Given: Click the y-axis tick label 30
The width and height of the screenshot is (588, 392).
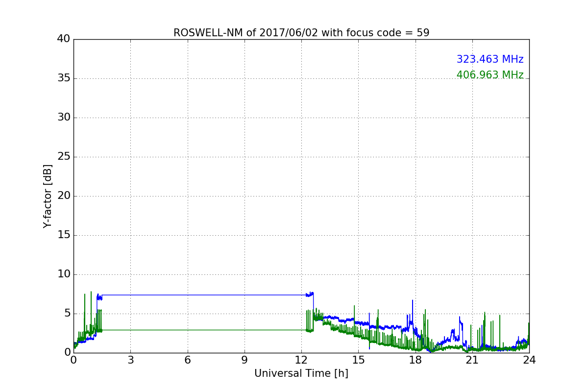Looking at the screenshot, I should pos(64,118).
